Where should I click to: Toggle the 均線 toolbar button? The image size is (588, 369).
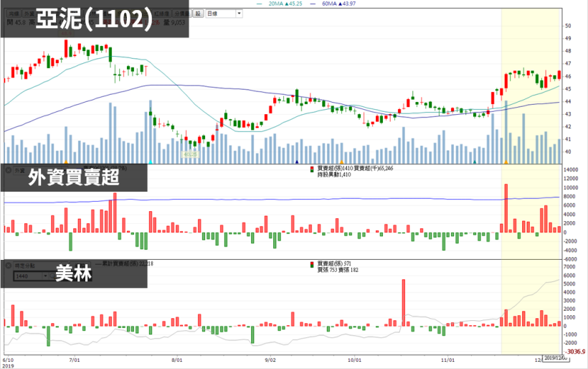(x=14, y=14)
